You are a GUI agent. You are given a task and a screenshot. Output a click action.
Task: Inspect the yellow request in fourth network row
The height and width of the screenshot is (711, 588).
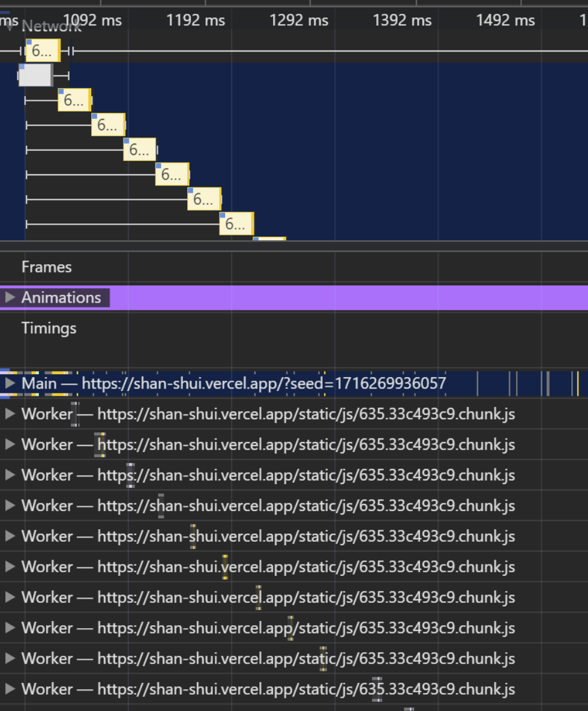click(108, 124)
